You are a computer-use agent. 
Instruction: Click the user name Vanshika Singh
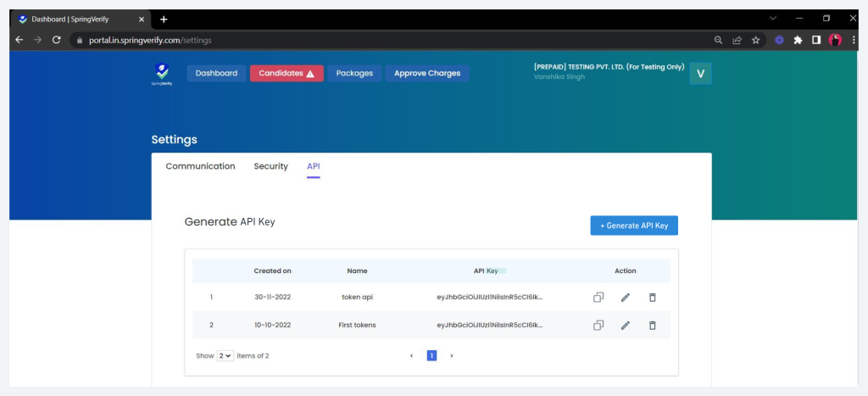[559, 77]
